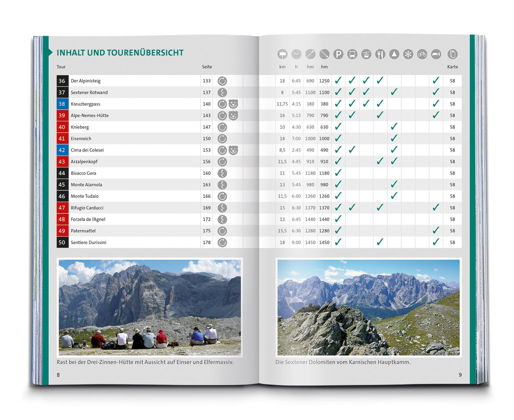The height and width of the screenshot is (420, 514).
Task: Click the parking checkmark in Knieberg row
Action: pos(338,126)
